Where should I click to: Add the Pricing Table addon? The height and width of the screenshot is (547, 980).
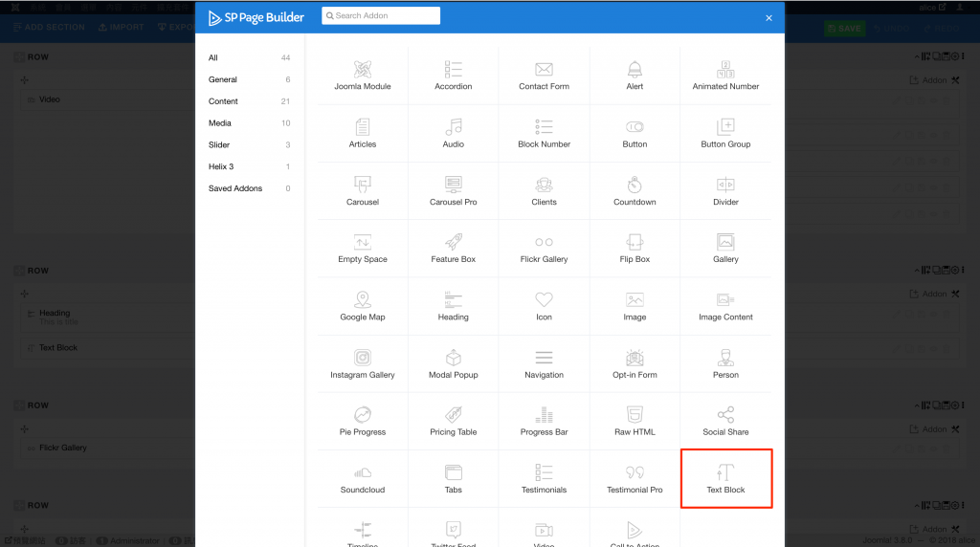[453, 421]
